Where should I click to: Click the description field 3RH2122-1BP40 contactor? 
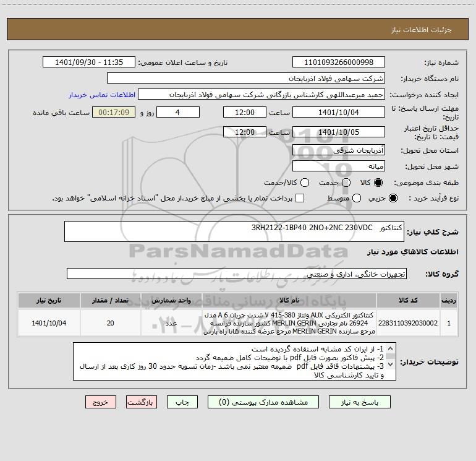point(234,231)
